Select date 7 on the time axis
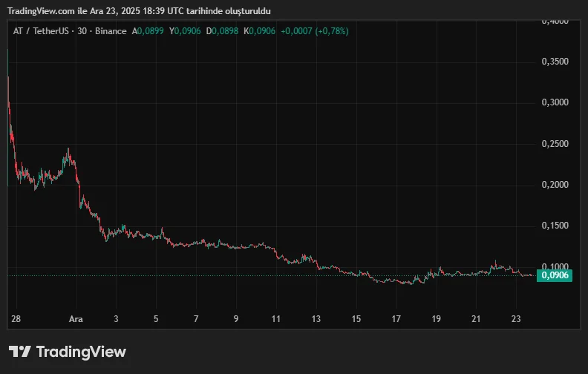Viewport: 588px width, 374px height. (x=196, y=319)
